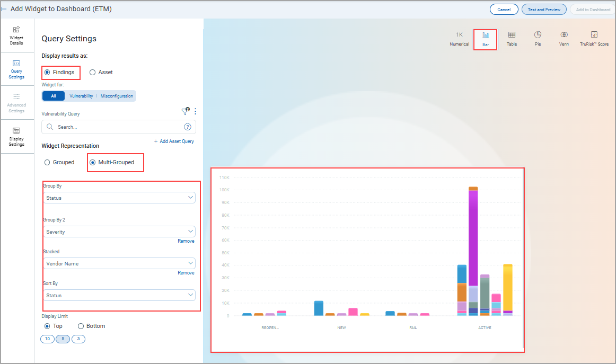
Task: Expand the Severity dropdown under Group By 2
Action: pyautogui.click(x=119, y=231)
